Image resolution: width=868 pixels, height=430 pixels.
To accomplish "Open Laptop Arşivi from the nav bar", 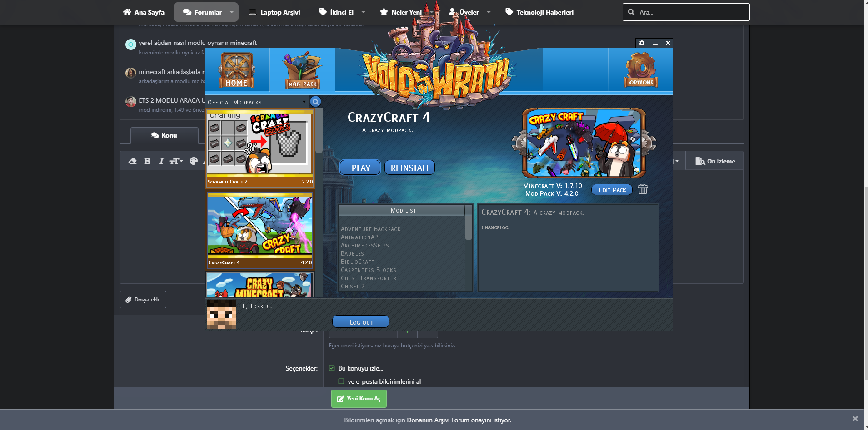I will click(x=274, y=12).
